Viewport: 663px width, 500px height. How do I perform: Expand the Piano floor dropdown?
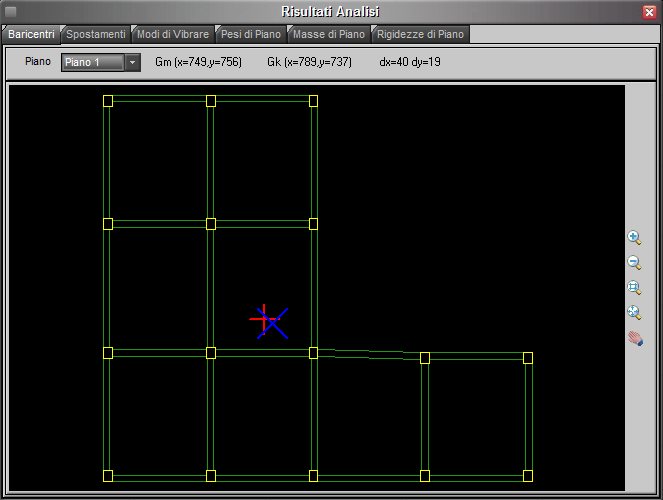tap(134, 63)
